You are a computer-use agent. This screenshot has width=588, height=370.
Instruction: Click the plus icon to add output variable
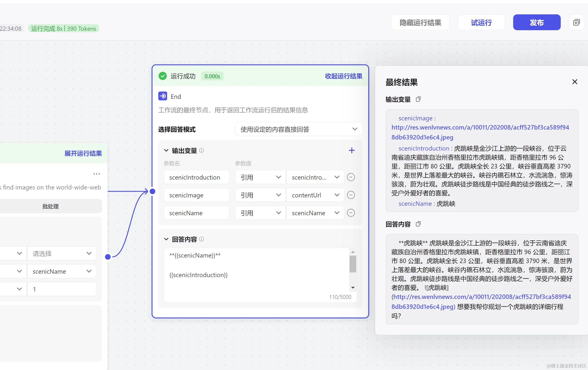[352, 150]
